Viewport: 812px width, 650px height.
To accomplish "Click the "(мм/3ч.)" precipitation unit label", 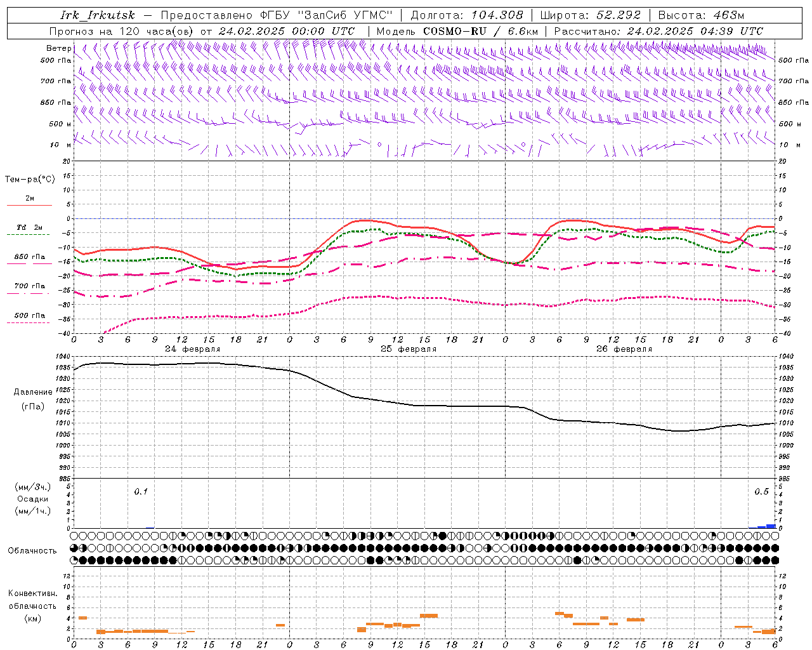I will click(32, 487).
